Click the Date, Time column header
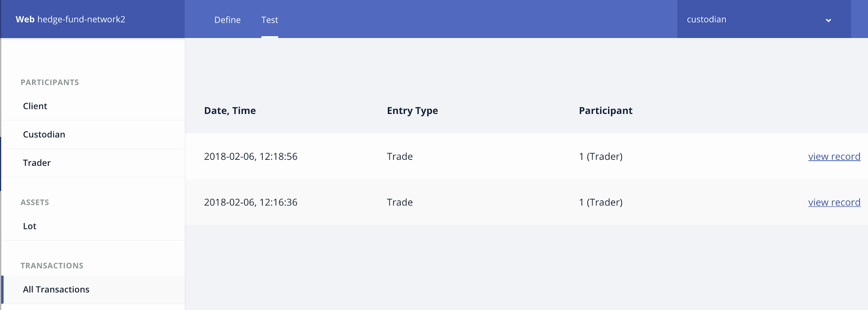 click(230, 111)
